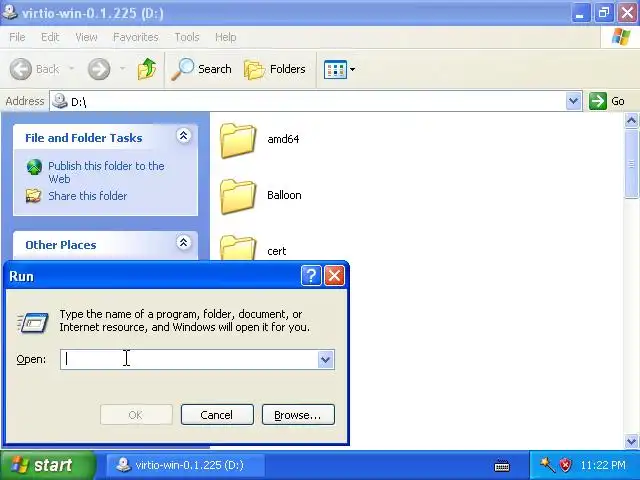Screen dimensions: 640x480
Task: Click the drive icon in window title bar
Action: click(9, 12)
